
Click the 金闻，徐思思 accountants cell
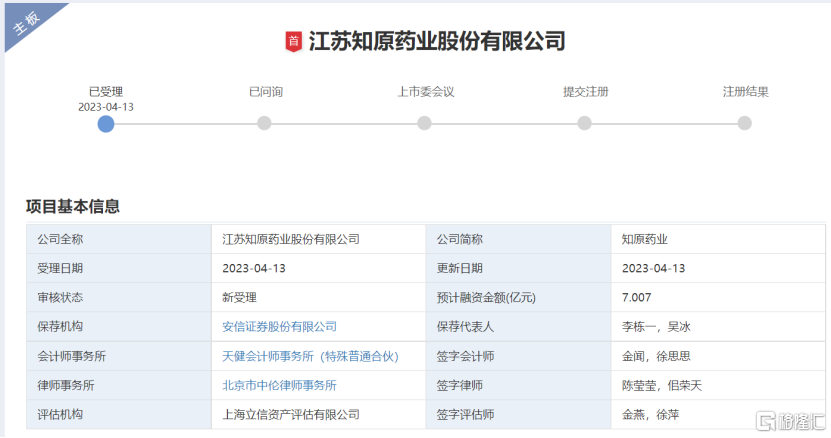point(656,356)
